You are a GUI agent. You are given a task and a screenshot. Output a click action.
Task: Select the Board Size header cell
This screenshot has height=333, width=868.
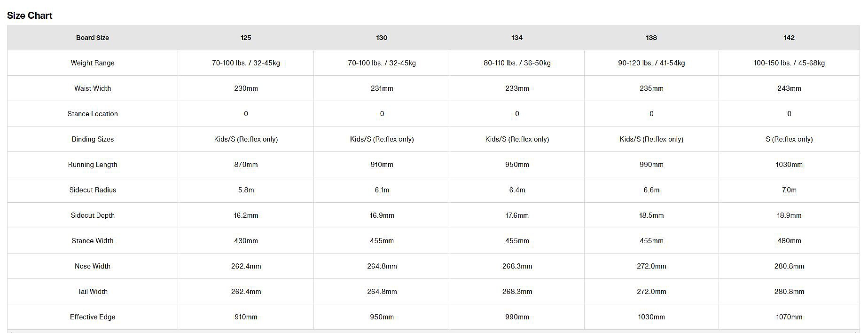tap(93, 38)
